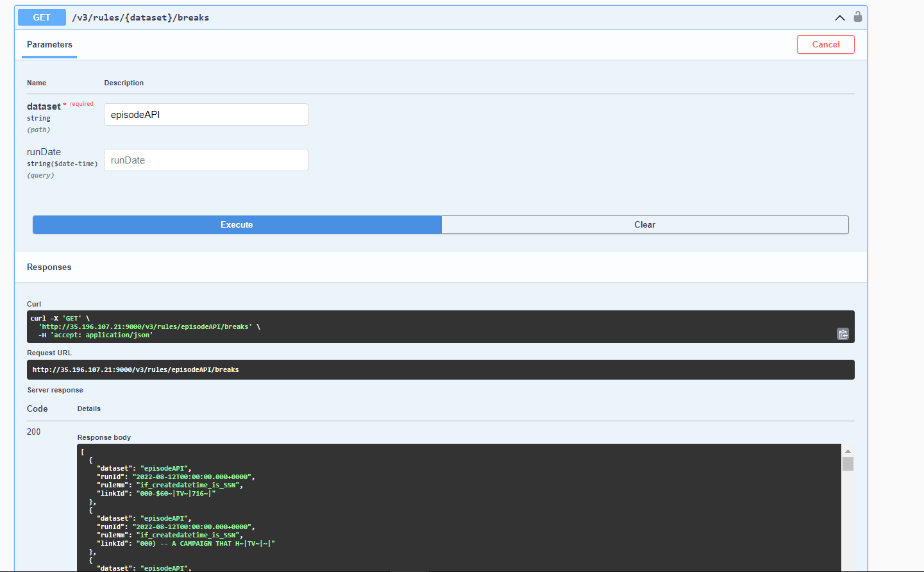Click the Responses section heading
This screenshot has width=924, height=572.
pyautogui.click(x=49, y=267)
